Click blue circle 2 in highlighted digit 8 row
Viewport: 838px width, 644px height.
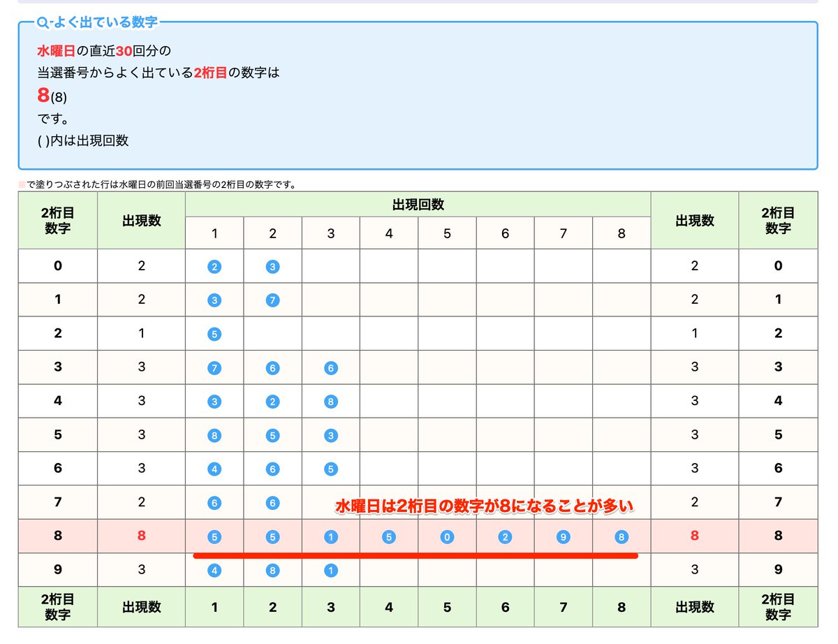[x=505, y=537]
